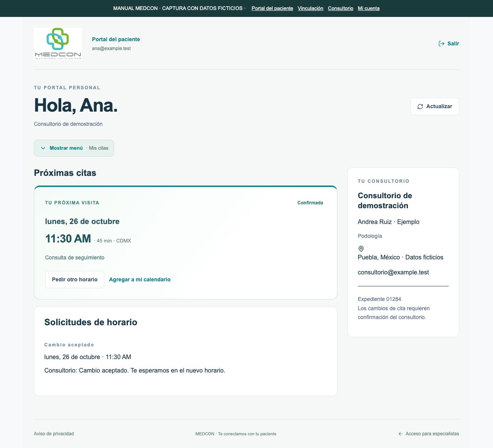Go to Vinculación in top bar

coord(310,8)
